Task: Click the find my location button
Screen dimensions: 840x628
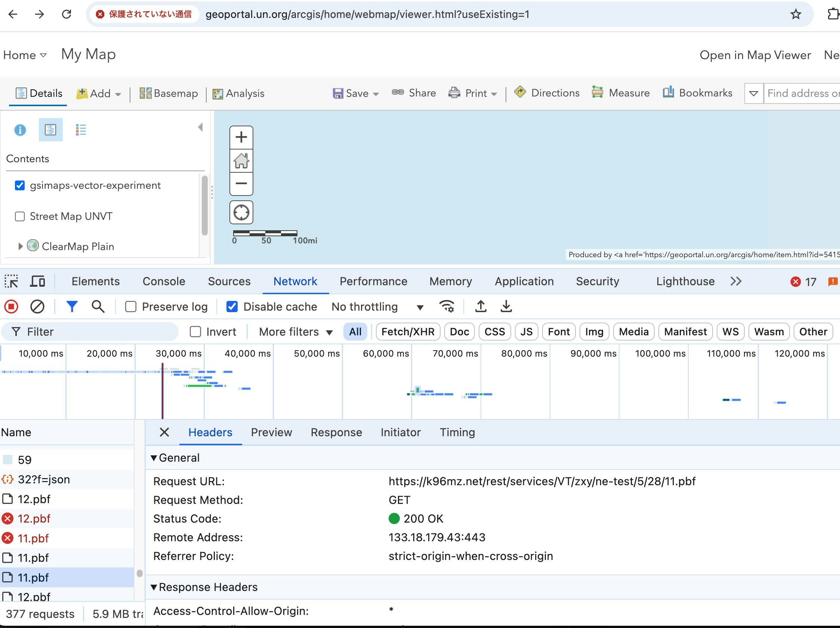Action: 241,212
